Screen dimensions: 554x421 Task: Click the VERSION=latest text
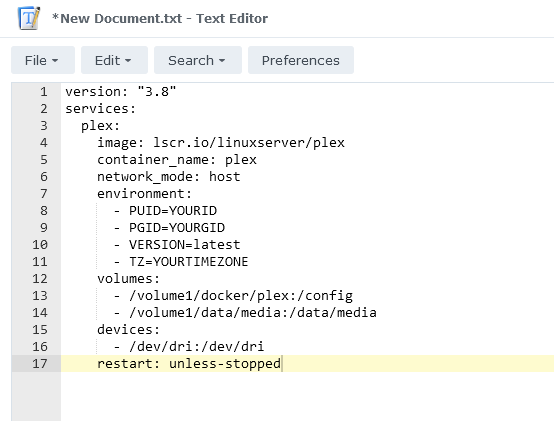tap(185, 244)
